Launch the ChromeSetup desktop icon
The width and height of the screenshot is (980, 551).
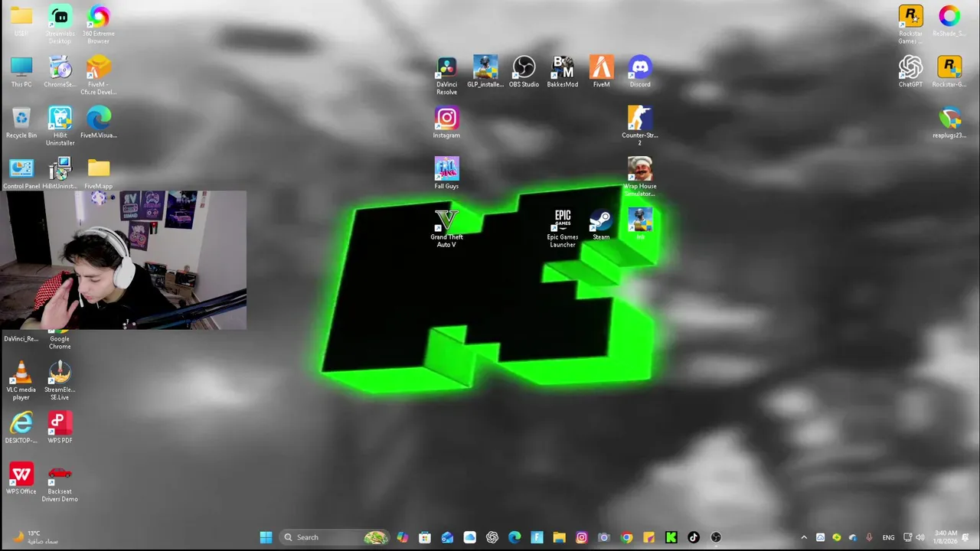60,72
